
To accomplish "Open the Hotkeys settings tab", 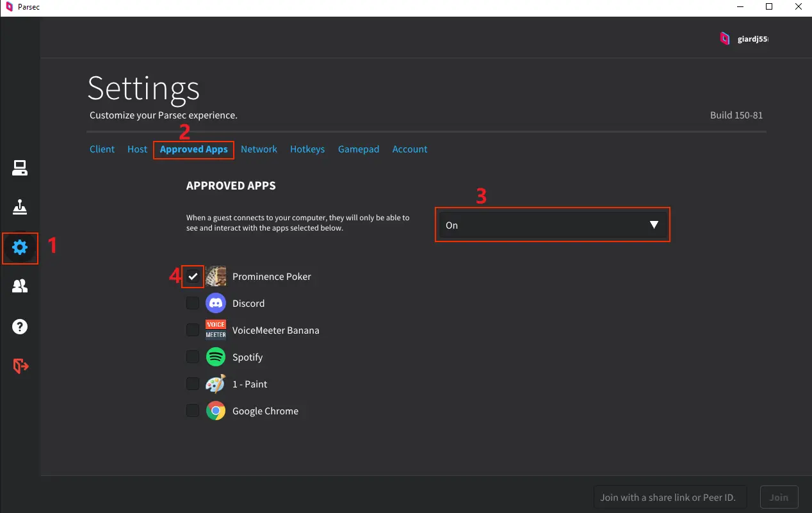I will pyautogui.click(x=307, y=149).
